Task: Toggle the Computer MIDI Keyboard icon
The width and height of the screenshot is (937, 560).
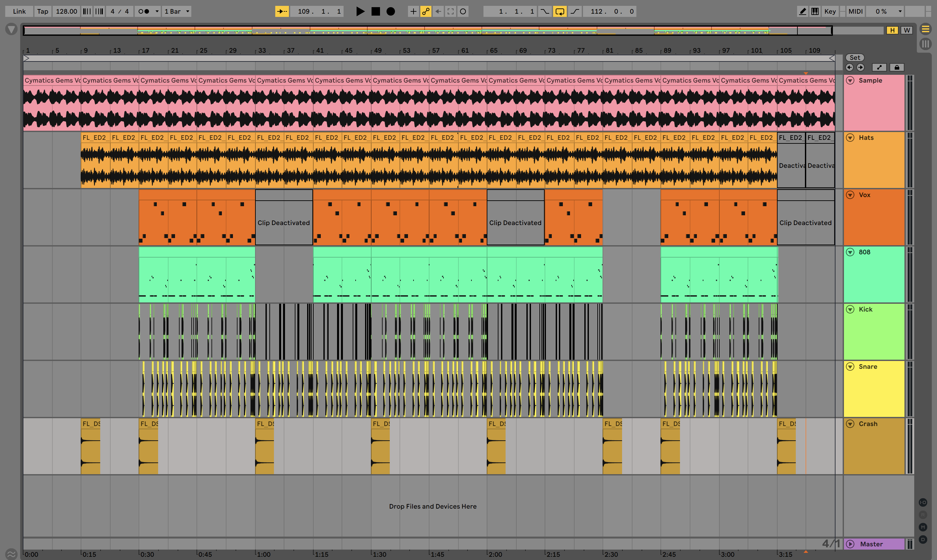Action: 815,11
